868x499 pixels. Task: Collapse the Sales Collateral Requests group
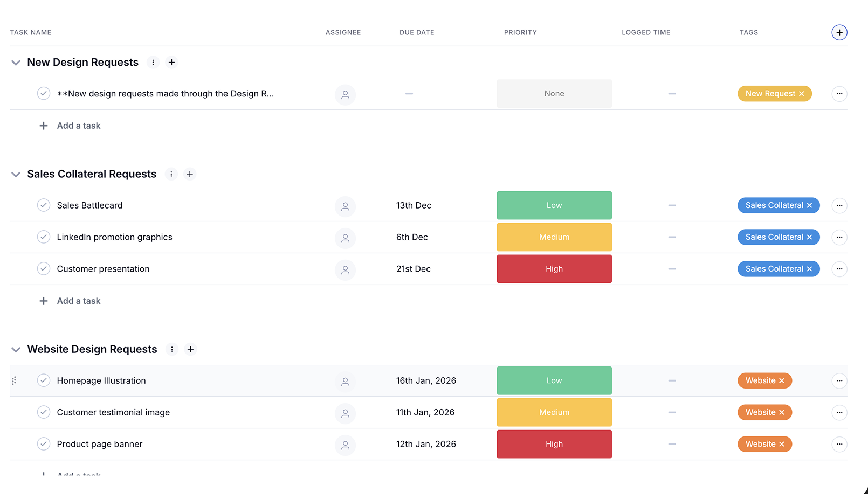point(16,174)
